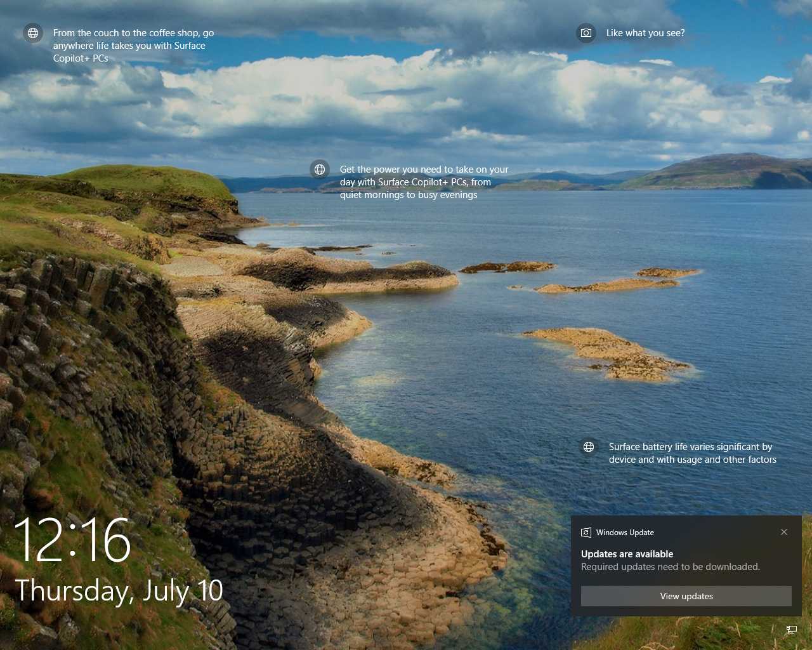Open the 'From the couch to the coffee shop' text

(x=133, y=46)
